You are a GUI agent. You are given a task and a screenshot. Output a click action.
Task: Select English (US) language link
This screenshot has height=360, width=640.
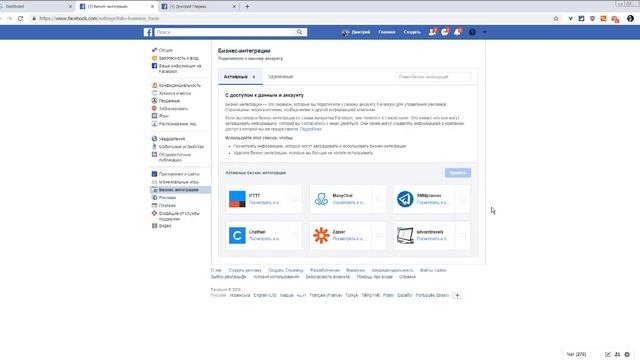pyautogui.click(x=265, y=295)
